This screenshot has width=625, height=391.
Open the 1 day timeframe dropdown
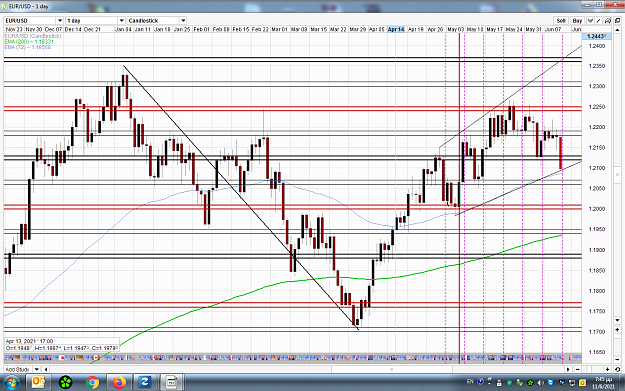tap(122, 21)
